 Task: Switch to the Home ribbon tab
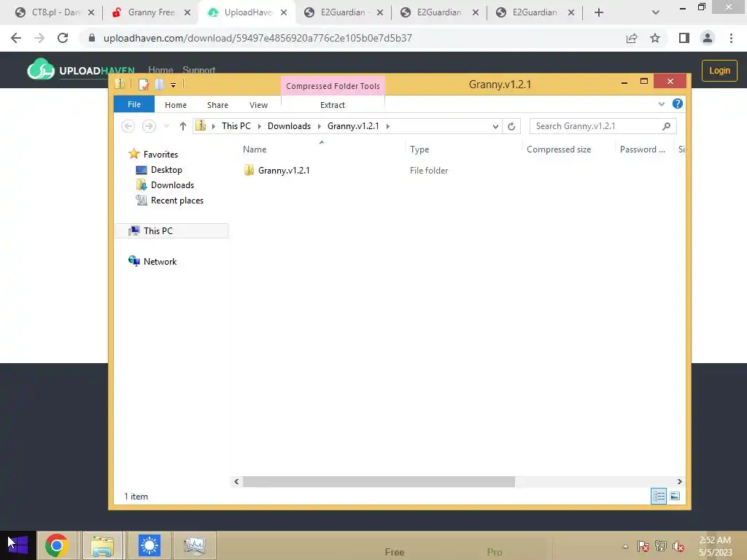pos(175,105)
